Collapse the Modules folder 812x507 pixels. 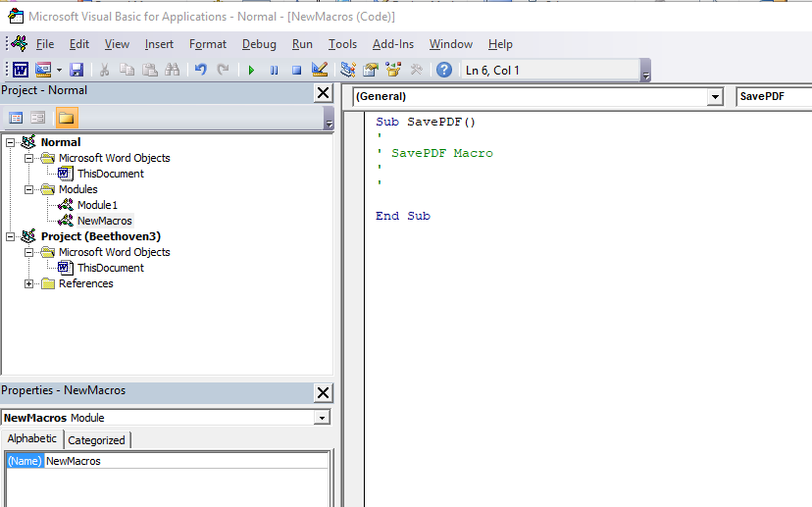coord(29,189)
